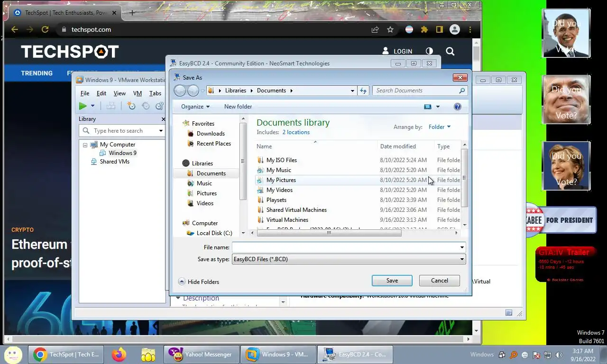Click the file list vertical scrollbar
607x364 pixels.
(464, 178)
